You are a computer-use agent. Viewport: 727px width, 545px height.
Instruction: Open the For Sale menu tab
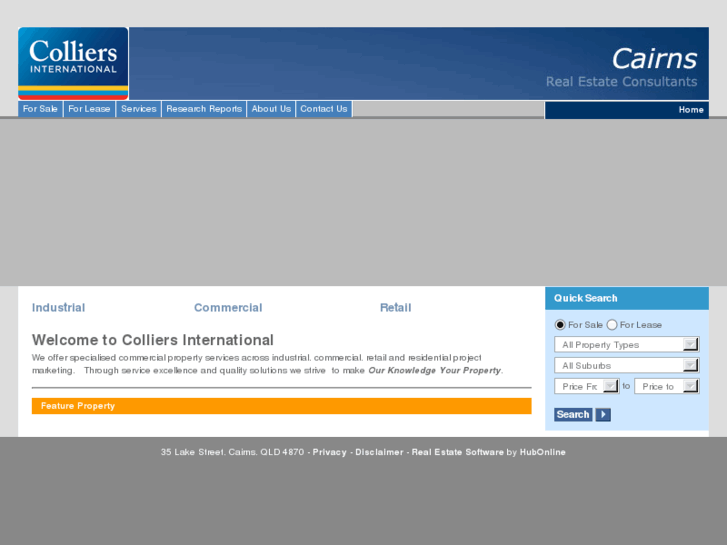tap(40, 109)
